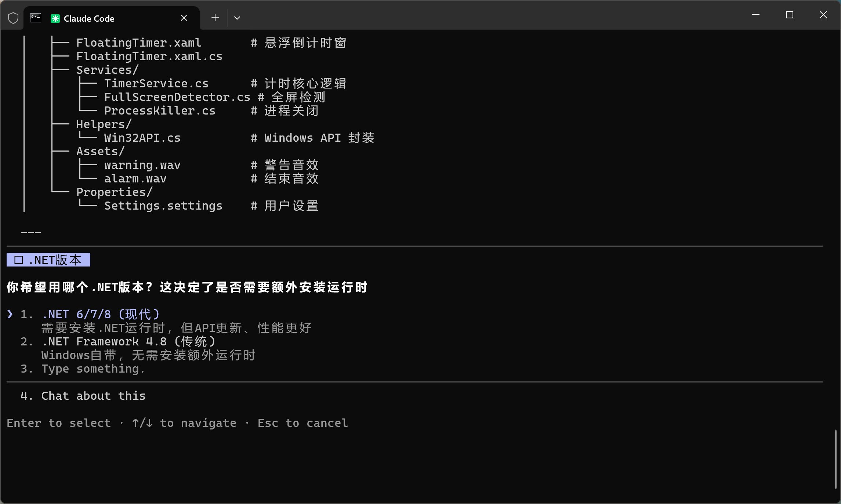Click the green Claude Code asterisk icon
Image resolution: width=841 pixels, height=504 pixels.
(55, 18)
